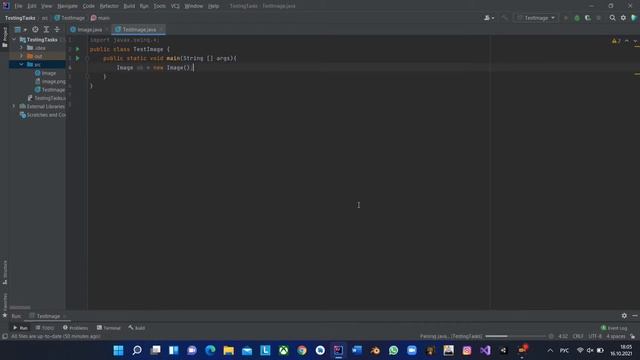The width and height of the screenshot is (640, 360).
Task: Open IDE settings gear icon
Action: pyautogui.click(x=623, y=18)
